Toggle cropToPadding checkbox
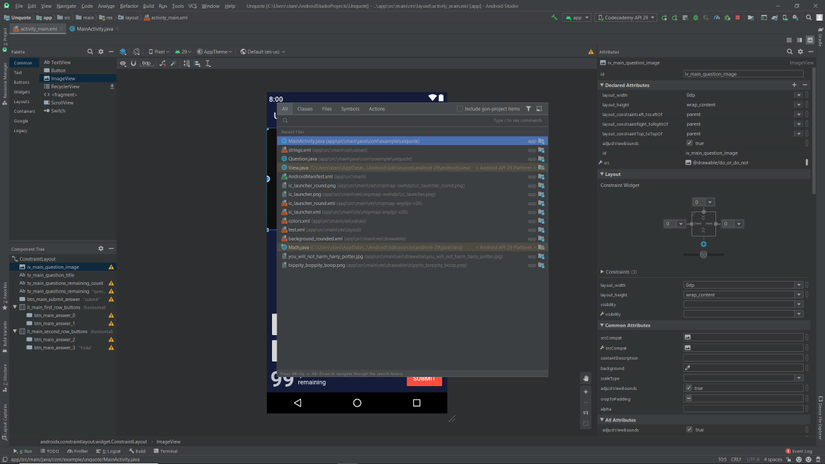This screenshot has height=464, width=825. point(688,398)
